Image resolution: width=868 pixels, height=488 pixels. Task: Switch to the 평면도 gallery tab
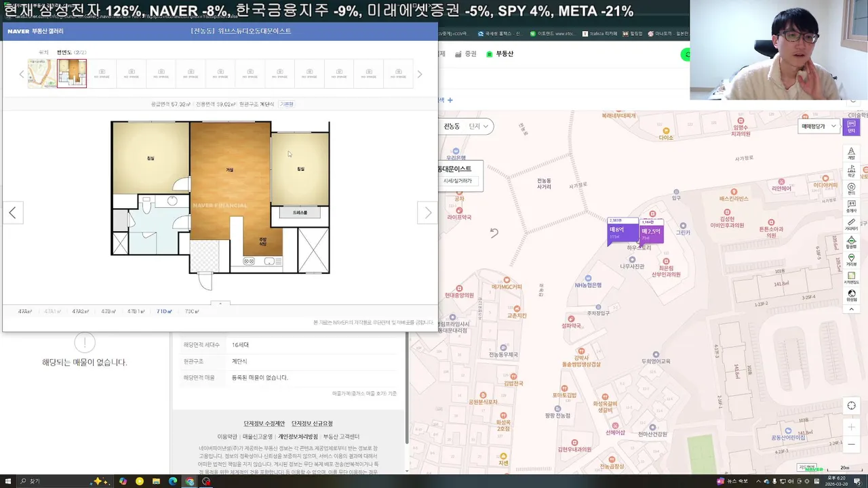71,52
